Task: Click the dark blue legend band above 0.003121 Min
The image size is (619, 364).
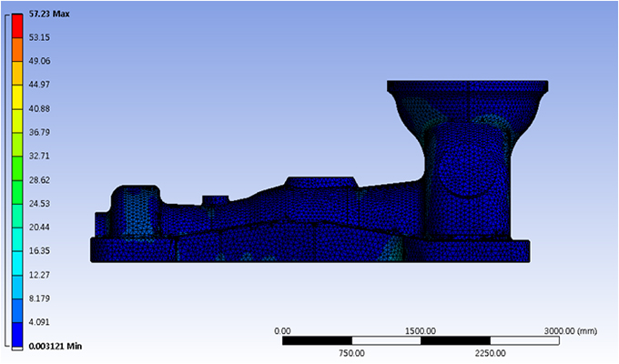Action: (17, 335)
